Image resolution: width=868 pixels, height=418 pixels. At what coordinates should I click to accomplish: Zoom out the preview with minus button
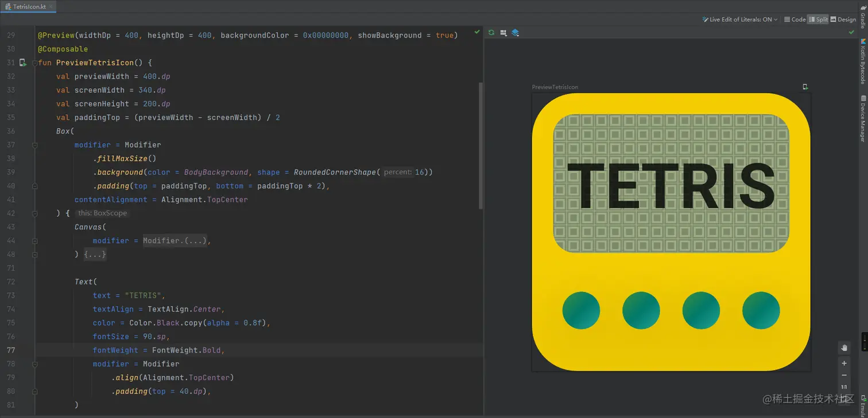coord(844,375)
